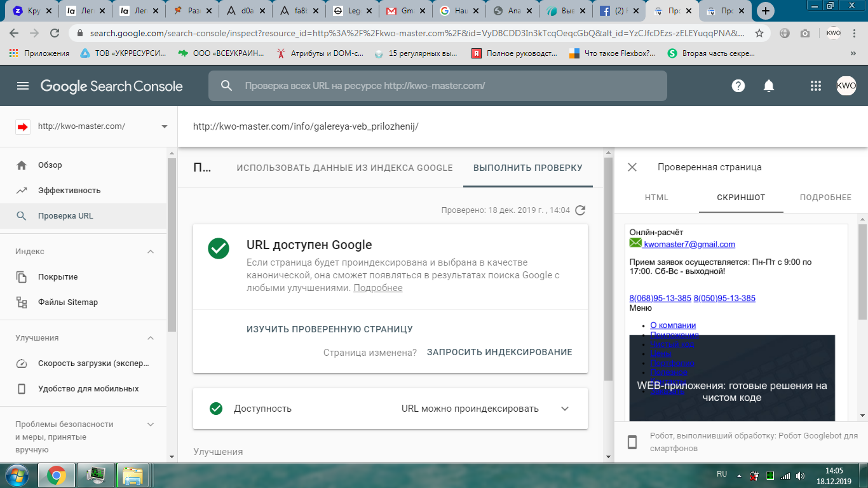Switch to the ПОДРОБНЕЕ tab
Screen dimensions: 868x488
click(825, 198)
